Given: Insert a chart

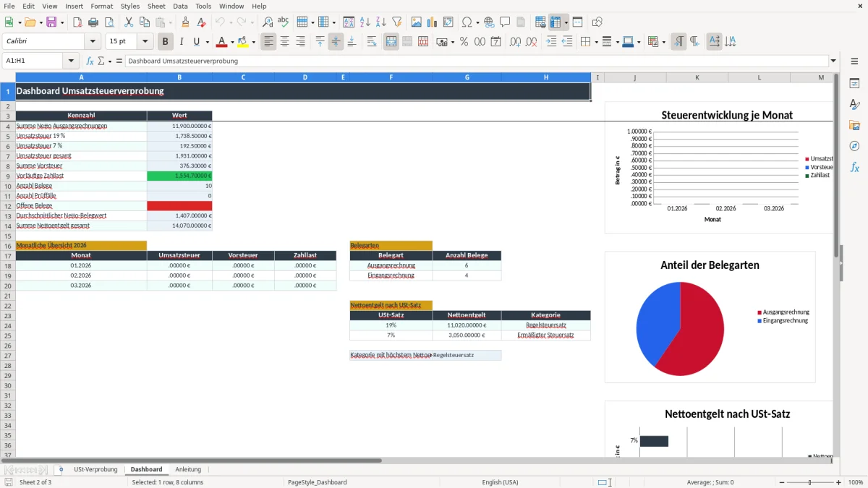Looking at the screenshot, I should click(433, 22).
